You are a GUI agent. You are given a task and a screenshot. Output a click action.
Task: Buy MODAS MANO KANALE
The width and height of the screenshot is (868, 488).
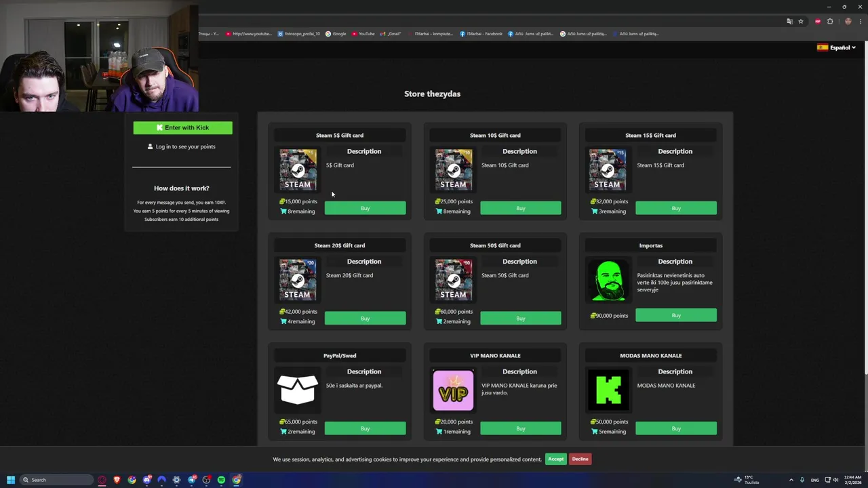pyautogui.click(x=675, y=428)
